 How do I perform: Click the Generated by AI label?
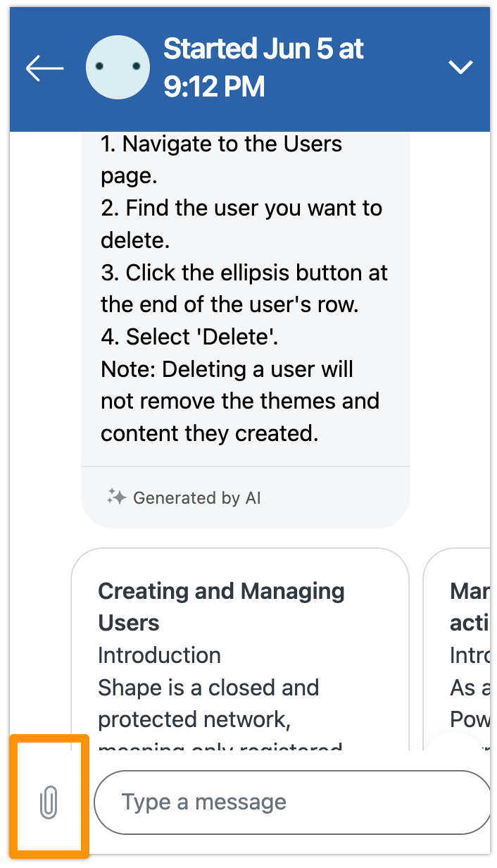tap(196, 498)
